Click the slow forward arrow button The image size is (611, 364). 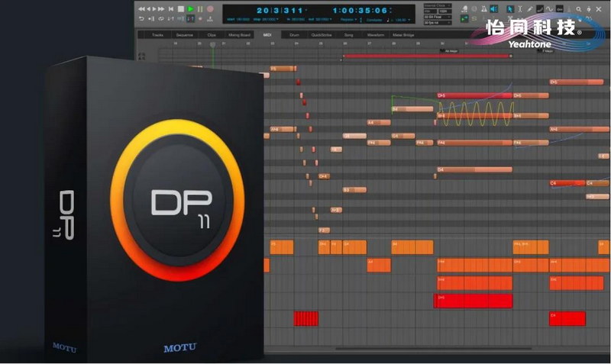pyautogui.click(x=154, y=9)
